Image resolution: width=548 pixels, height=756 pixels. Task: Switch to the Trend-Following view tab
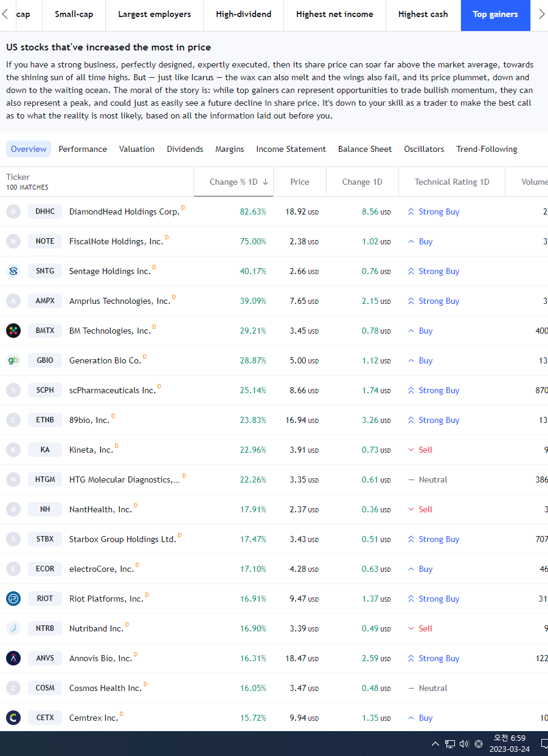pos(487,149)
